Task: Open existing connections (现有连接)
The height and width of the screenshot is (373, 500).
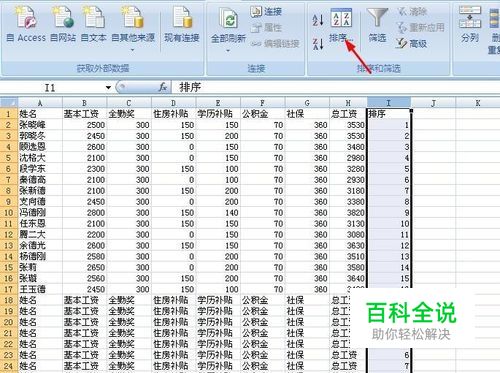Action: tap(182, 25)
